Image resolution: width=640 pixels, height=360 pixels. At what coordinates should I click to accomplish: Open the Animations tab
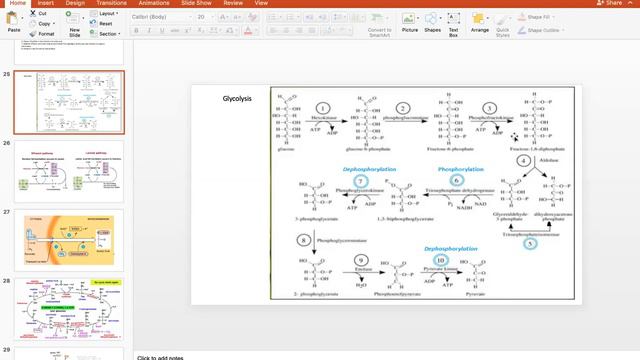pos(154,3)
